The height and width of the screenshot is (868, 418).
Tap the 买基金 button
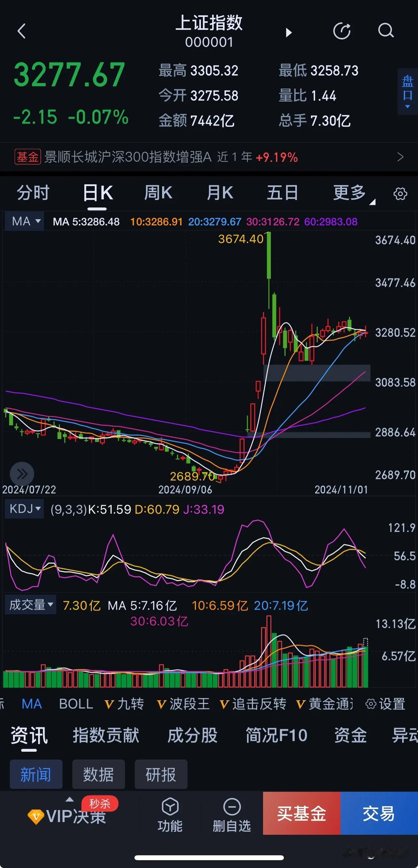pyautogui.click(x=301, y=814)
